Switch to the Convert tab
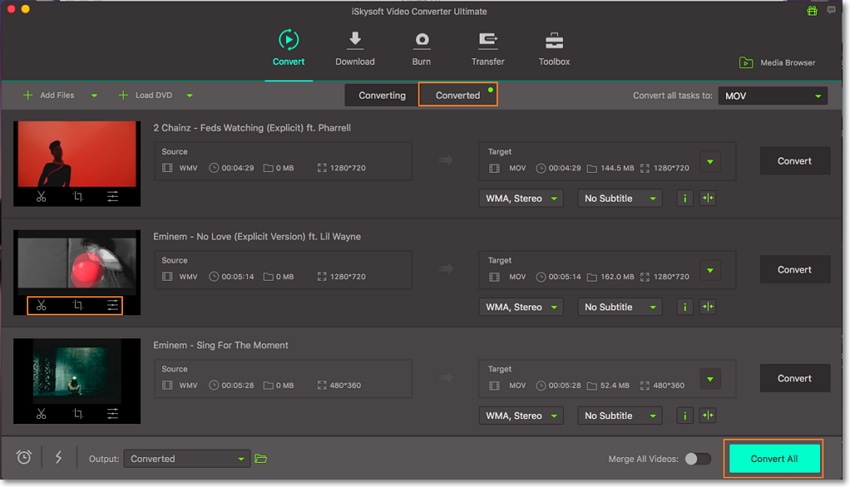 pyautogui.click(x=288, y=48)
